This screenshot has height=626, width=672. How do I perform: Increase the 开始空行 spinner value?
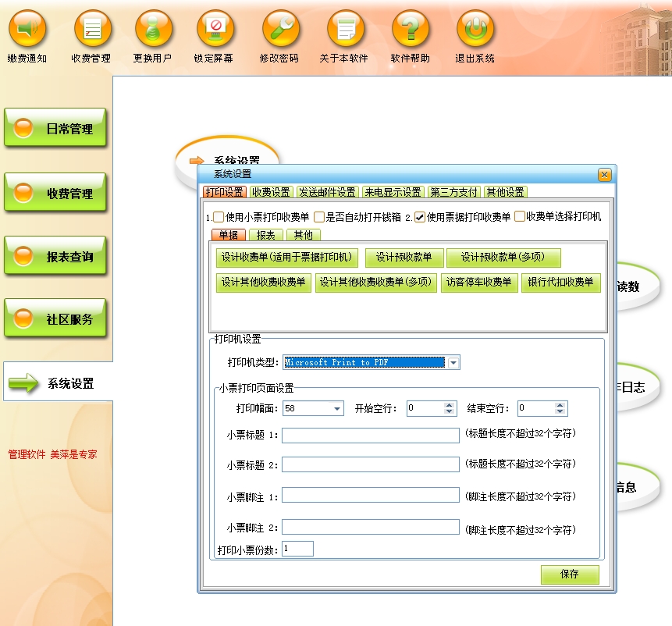tap(449, 405)
